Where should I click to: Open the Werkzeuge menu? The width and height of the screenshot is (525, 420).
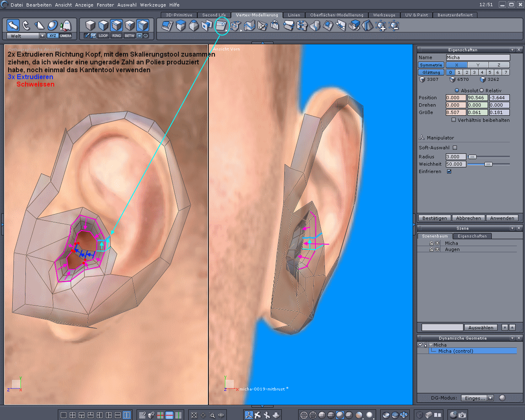153,5
